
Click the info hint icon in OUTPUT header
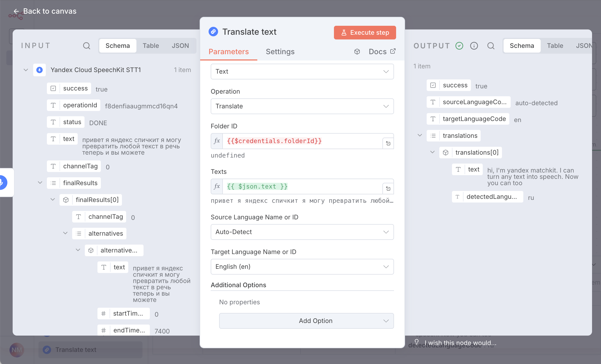(474, 45)
